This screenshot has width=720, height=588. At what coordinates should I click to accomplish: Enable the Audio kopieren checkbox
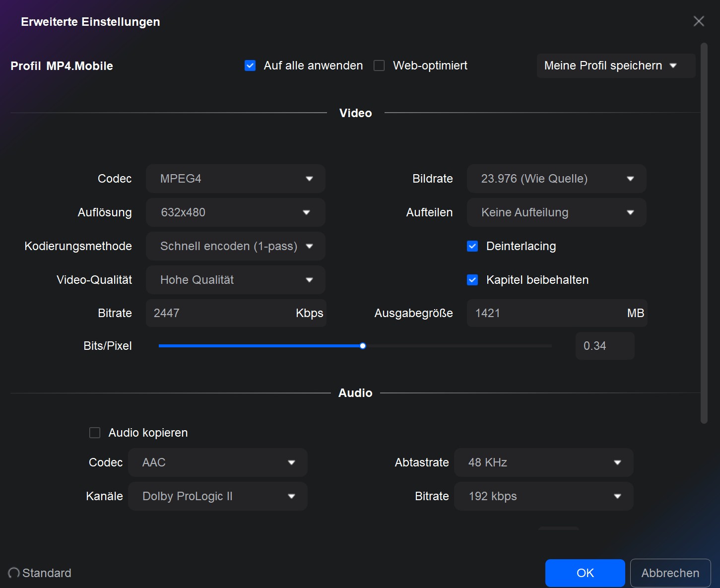[x=95, y=433]
